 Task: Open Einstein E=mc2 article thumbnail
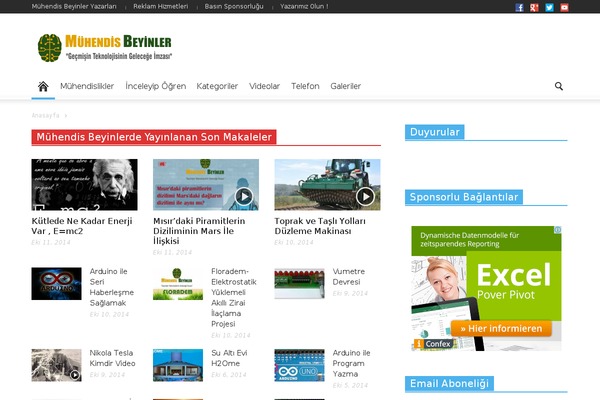(85, 184)
